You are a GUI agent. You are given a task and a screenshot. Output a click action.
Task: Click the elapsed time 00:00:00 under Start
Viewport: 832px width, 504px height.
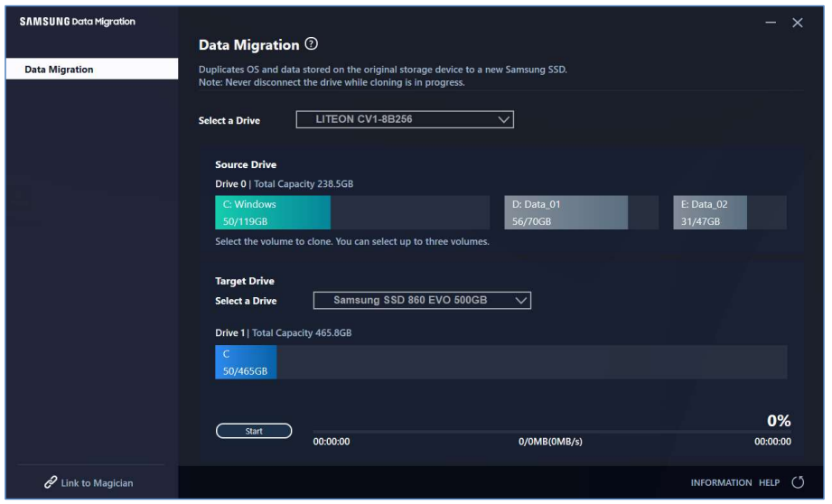pos(332,442)
